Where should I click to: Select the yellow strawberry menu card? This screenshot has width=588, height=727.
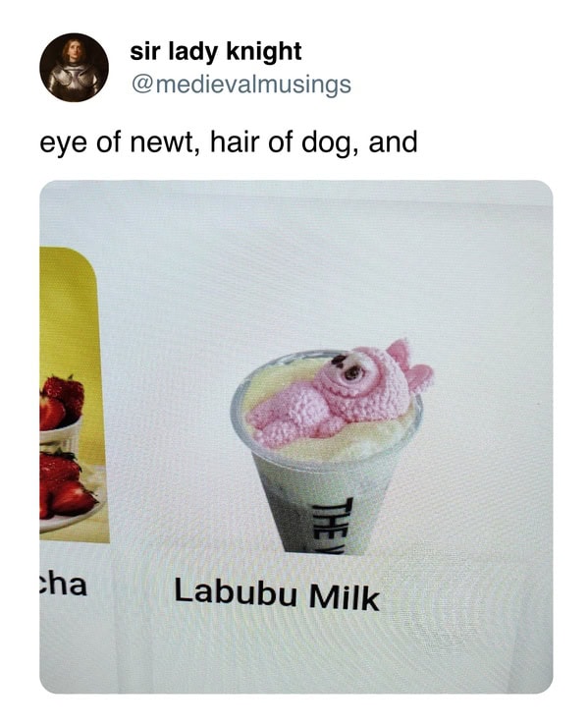tap(75, 395)
